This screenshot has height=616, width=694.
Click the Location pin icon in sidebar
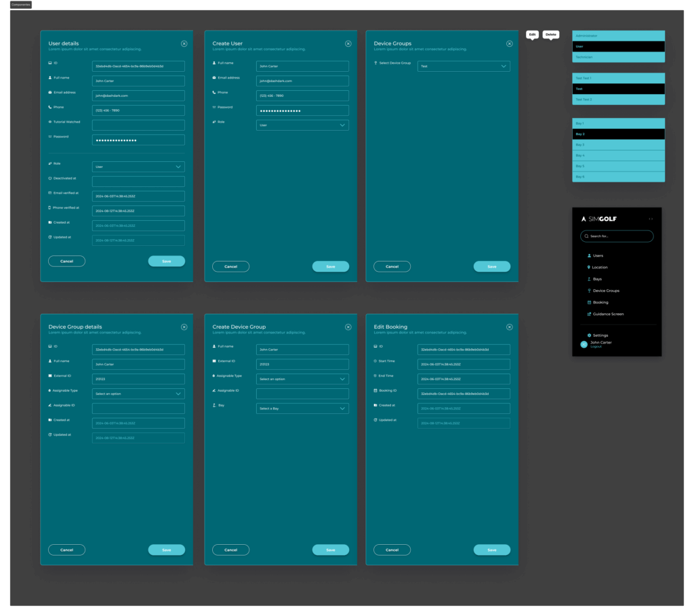[588, 267]
